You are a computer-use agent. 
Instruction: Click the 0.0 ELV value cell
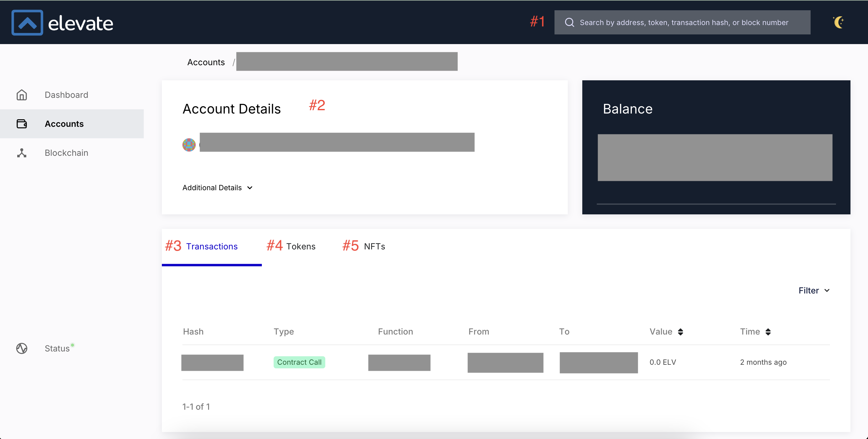pos(662,362)
